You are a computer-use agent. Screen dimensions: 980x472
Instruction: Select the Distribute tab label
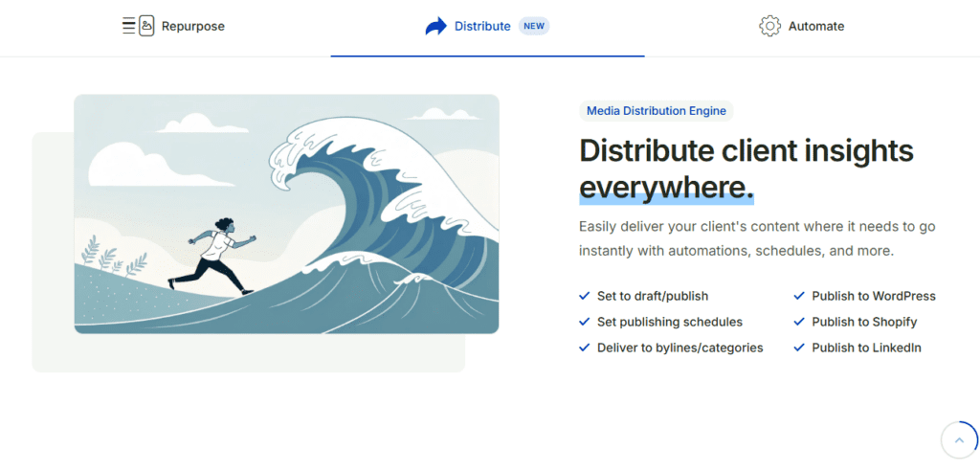pos(482,26)
